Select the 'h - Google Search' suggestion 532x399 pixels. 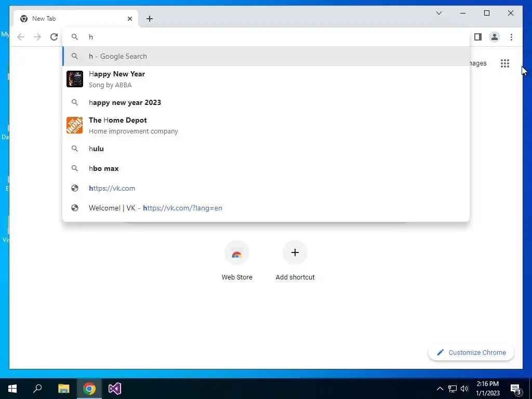tap(266, 56)
